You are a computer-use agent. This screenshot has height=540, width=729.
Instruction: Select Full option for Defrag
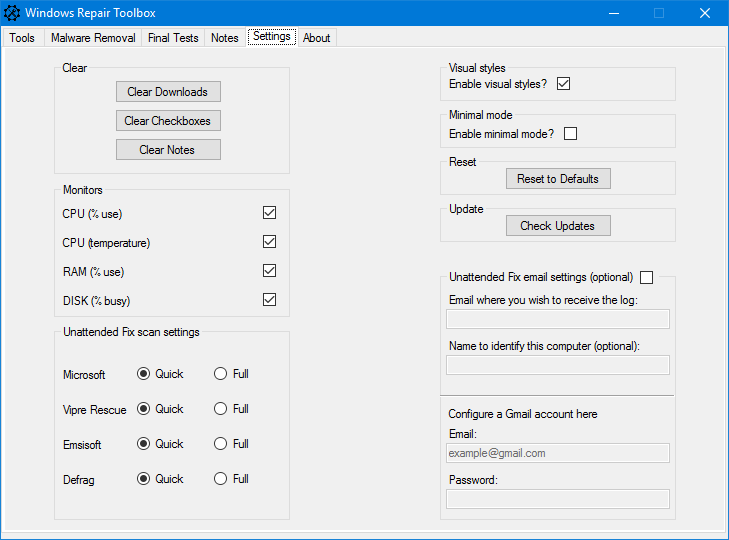click(220, 479)
